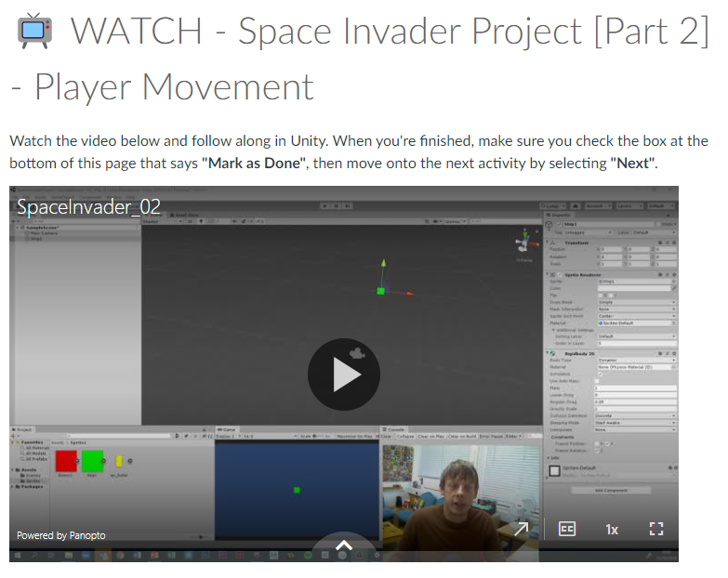Toggle the Use Auto Mass checkbox
This screenshot has height=578, width=728.
[x=598, y=381]
